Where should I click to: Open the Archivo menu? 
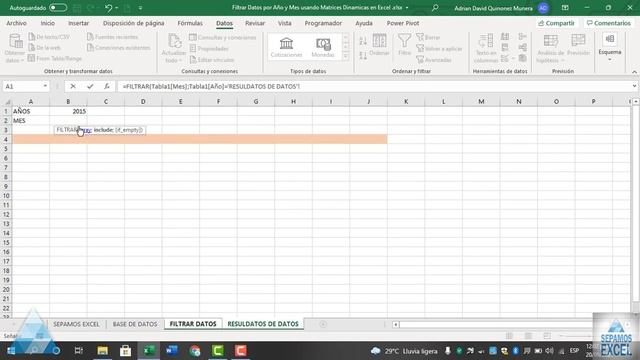[x=16, y=23]
